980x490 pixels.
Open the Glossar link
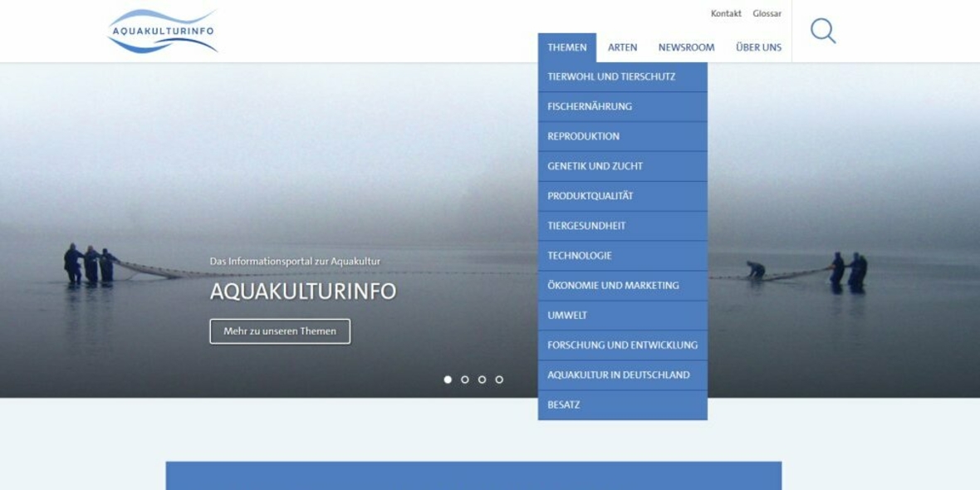coord(767,13)
